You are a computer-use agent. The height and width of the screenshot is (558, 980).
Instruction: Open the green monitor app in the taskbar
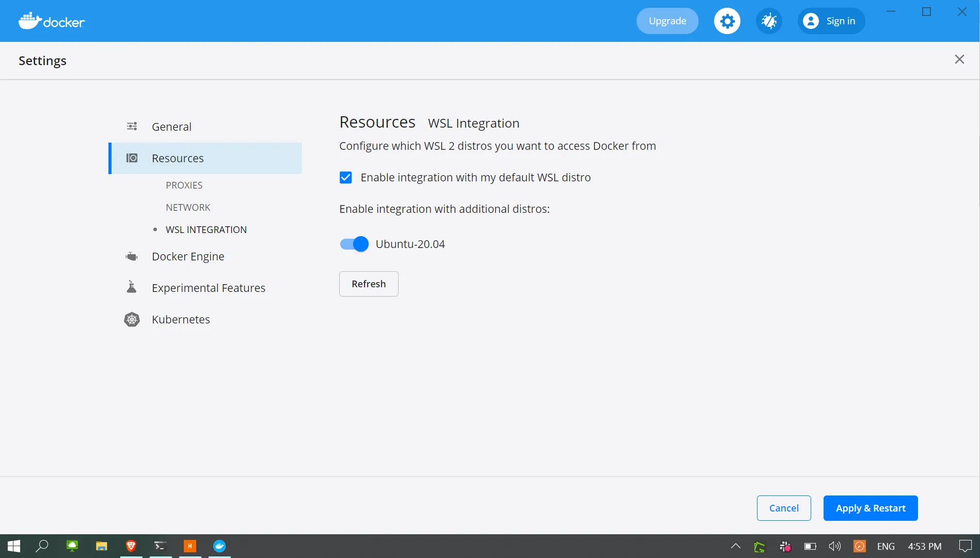[72, 546]
